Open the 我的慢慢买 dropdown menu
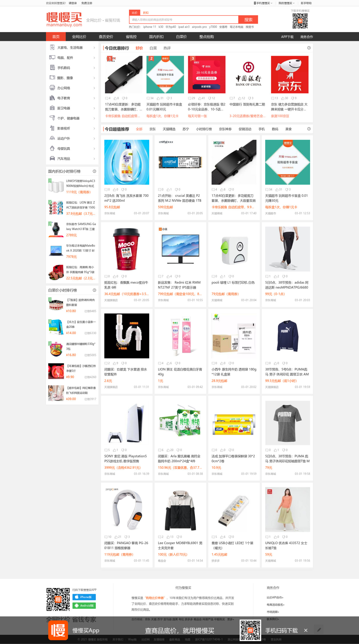Image resolution: width=359 pixels, height=644 pixels. coord(286,3)
